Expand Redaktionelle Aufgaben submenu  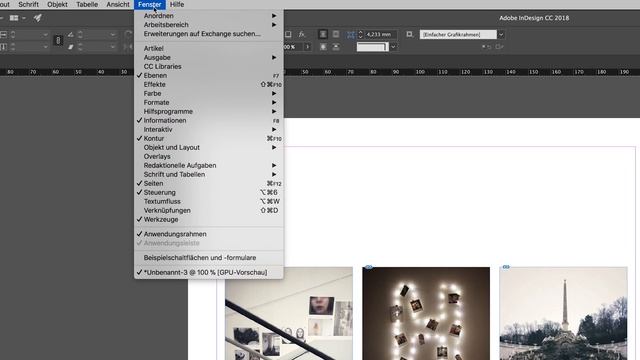coord(209,165)
